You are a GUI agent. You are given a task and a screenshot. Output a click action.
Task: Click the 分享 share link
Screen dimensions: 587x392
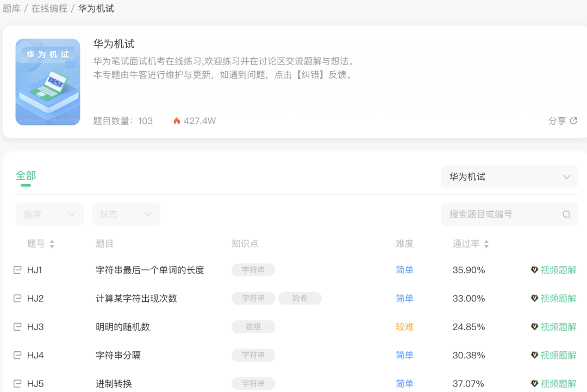coord(563,121)
